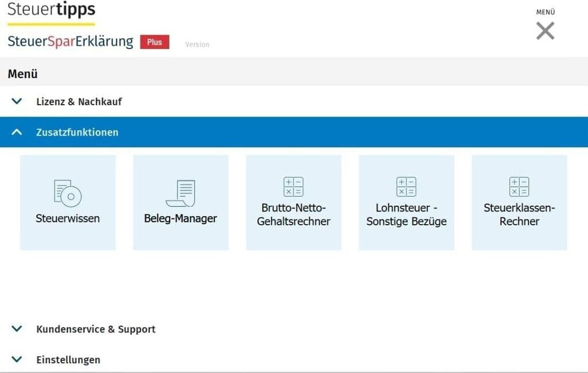Click the SteuerSparErklärung product title
The height and width of the screenshot is (373, 588).
point(70,41)
